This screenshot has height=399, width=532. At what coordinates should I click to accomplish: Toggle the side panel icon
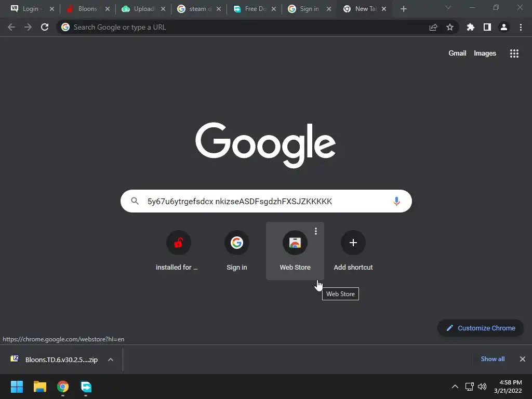click(487, 27)
